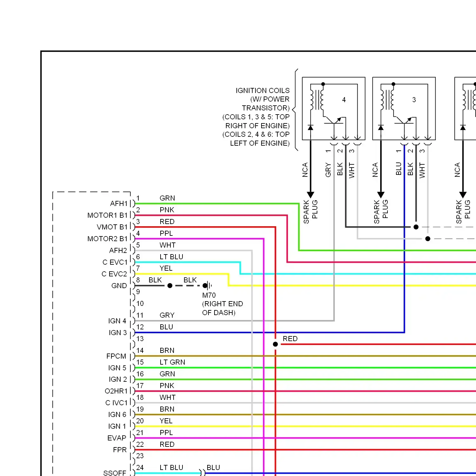This screenshot has width=476, height=476.
Task: Click the IGNITION COILS heading text
Action: (262, 91)
